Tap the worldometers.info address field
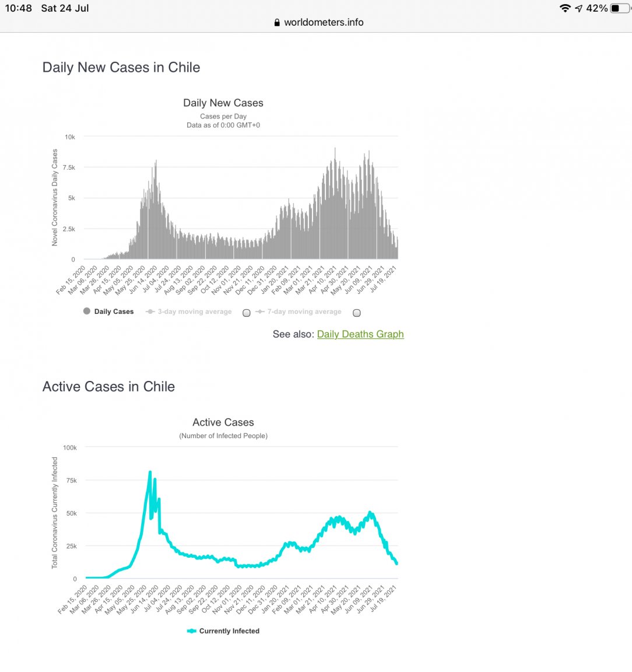Screen dimensions: 632x672 tap(324, 23)
